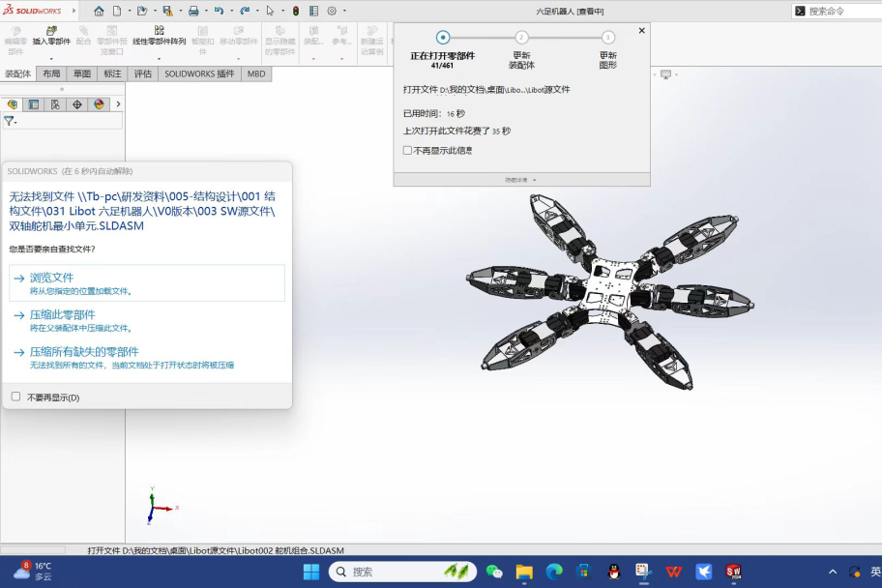Open WeChat from the Windows taskbar

tap(494, 572)
